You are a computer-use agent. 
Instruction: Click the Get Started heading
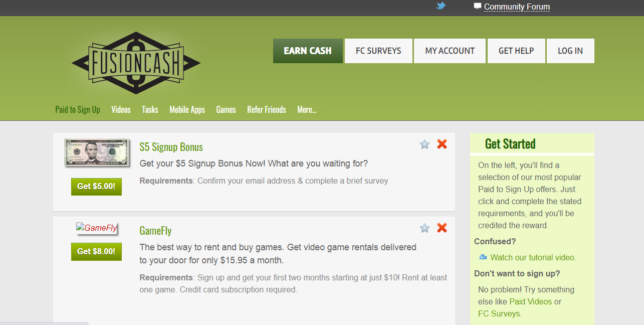pos(510,144)
